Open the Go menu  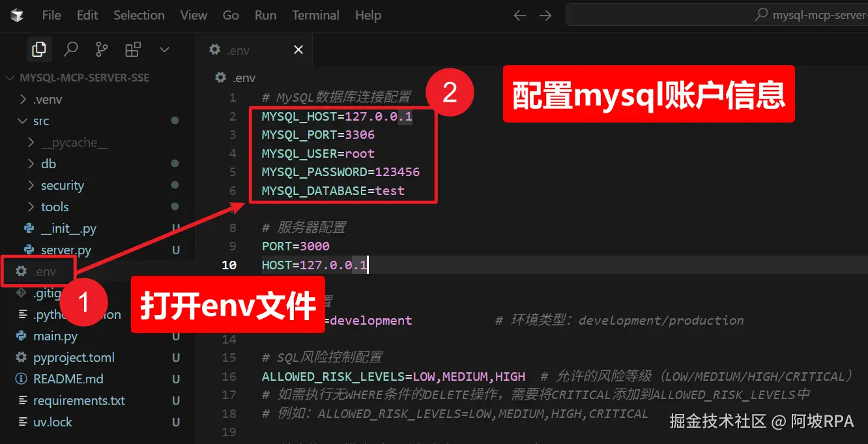pos(231,15)
